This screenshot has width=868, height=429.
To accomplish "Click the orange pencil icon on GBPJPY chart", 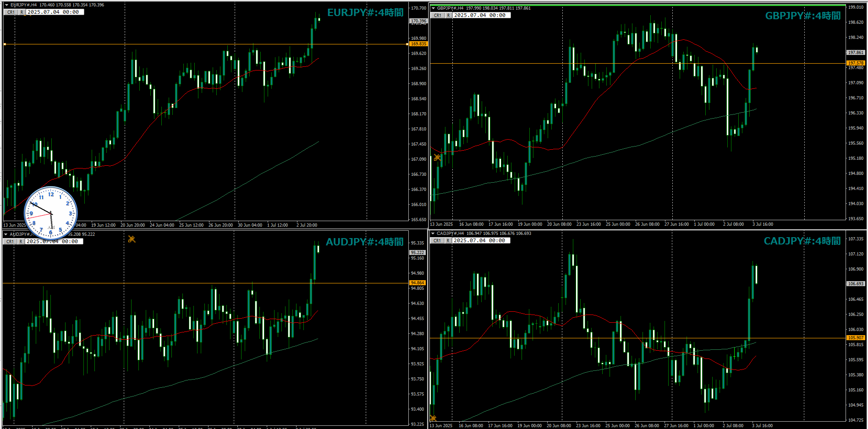I will click(437, 157).
